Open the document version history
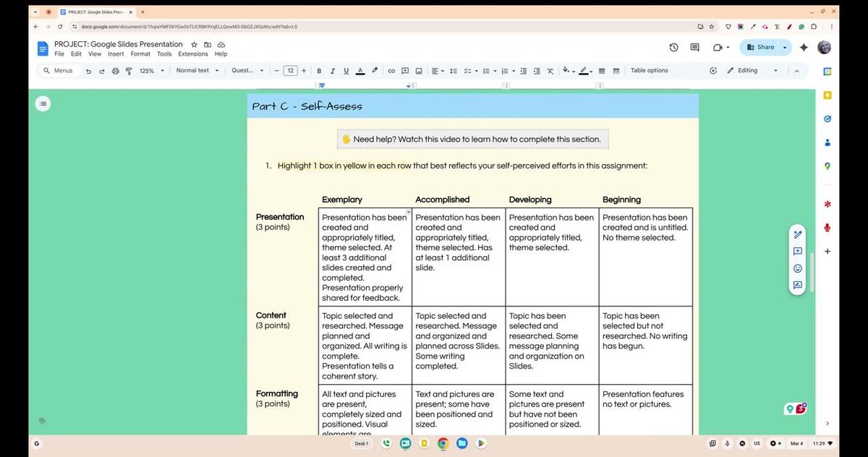Image resolution: width=868 pixels, height=457 pixels. 673,47
